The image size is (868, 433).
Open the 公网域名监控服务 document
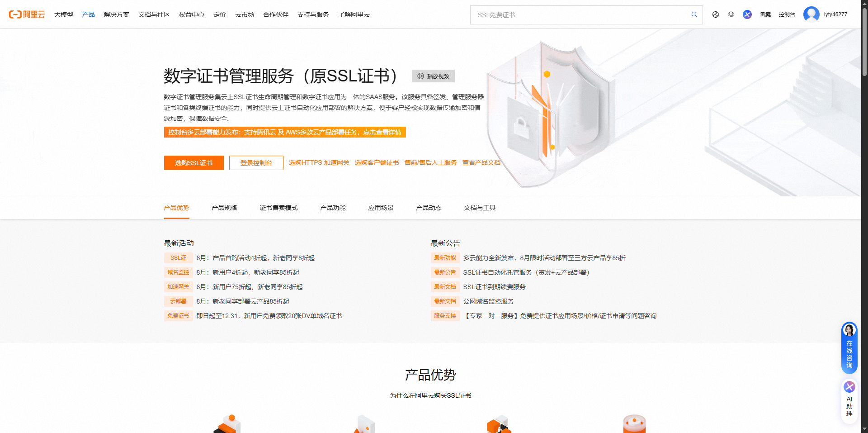pyautogui.click(x=489, y=301)
